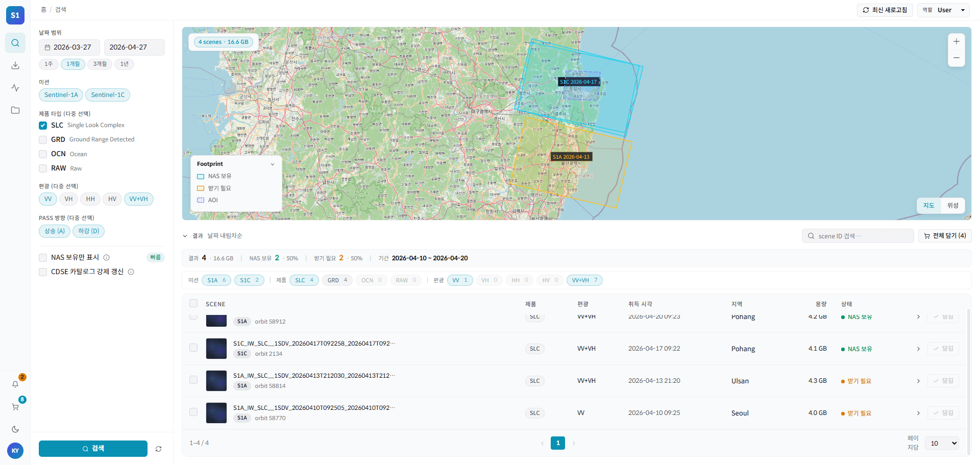Open the 역할 User role dropdown

pyautogui.click(x=943, y=10)
